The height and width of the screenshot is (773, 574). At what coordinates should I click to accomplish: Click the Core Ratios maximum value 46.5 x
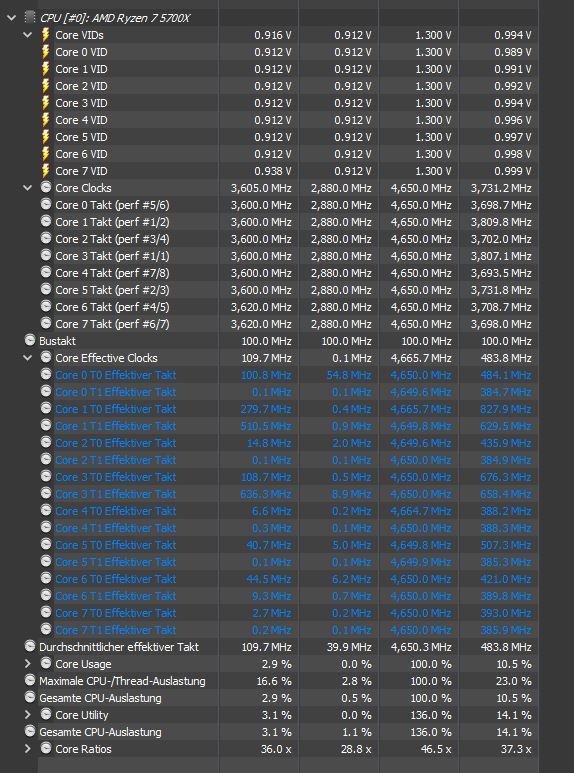(x=434, y=749)
